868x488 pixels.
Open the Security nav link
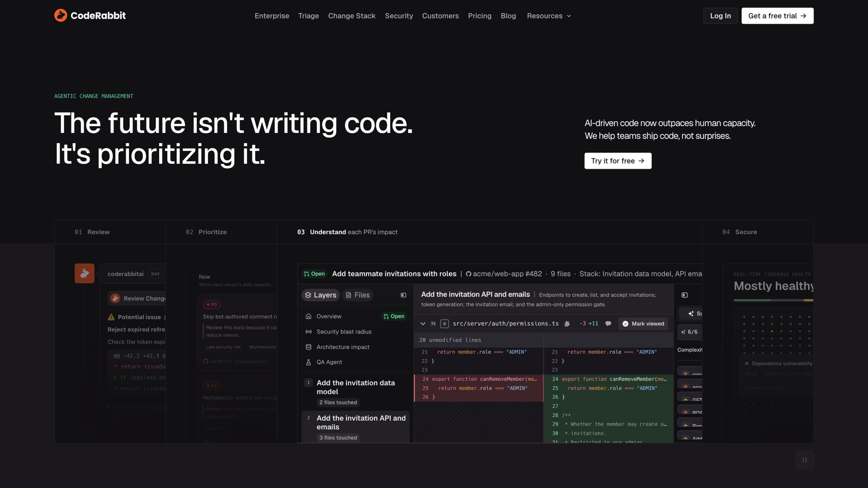(x=399, y=16)
